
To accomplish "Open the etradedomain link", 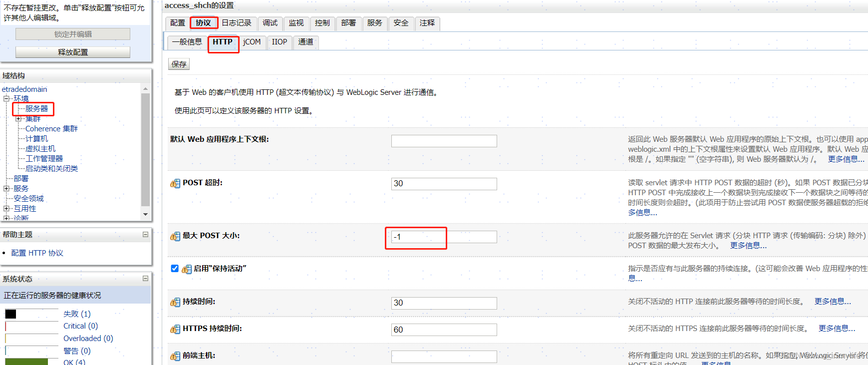I will click(x=24, y=89).
